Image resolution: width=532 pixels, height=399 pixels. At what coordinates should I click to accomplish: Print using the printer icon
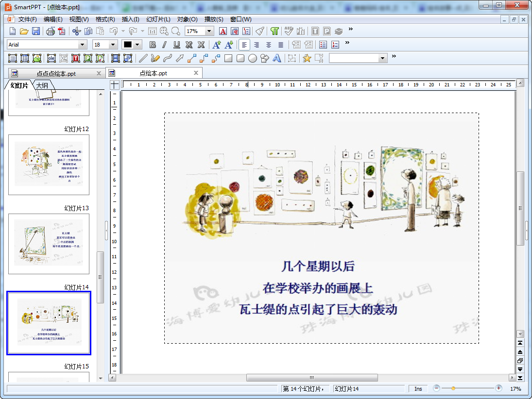[x=50, y=31]
